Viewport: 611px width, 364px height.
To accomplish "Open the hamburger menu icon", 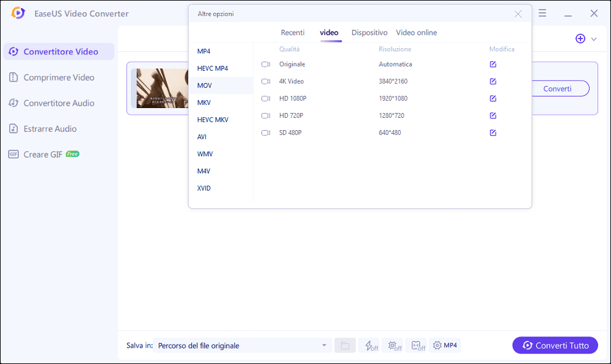I will [x=542, y=13].
